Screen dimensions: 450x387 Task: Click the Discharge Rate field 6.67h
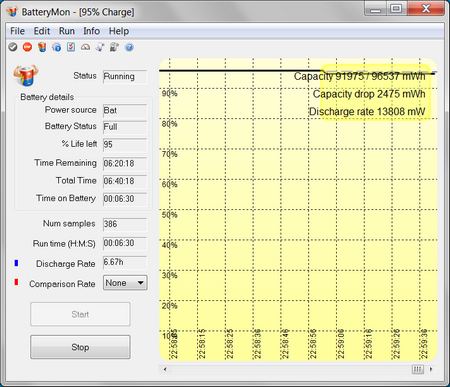click(125, 263)
